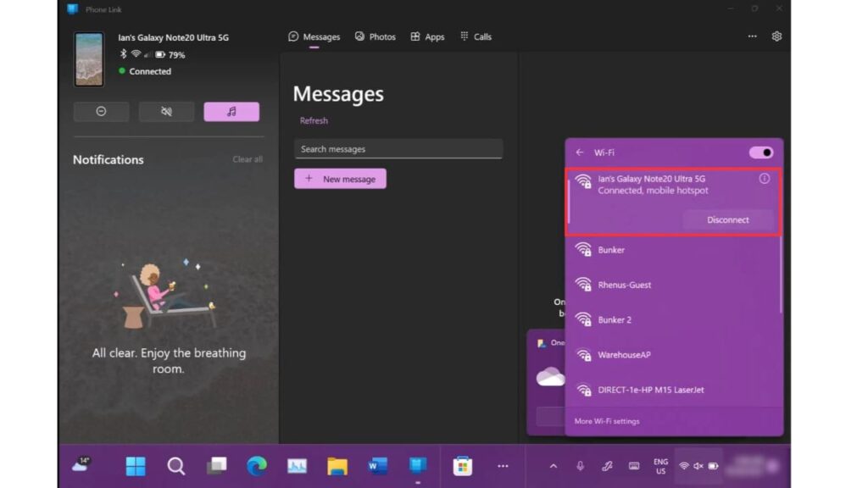Open the touch keyboard tray icon

point(634,467)
